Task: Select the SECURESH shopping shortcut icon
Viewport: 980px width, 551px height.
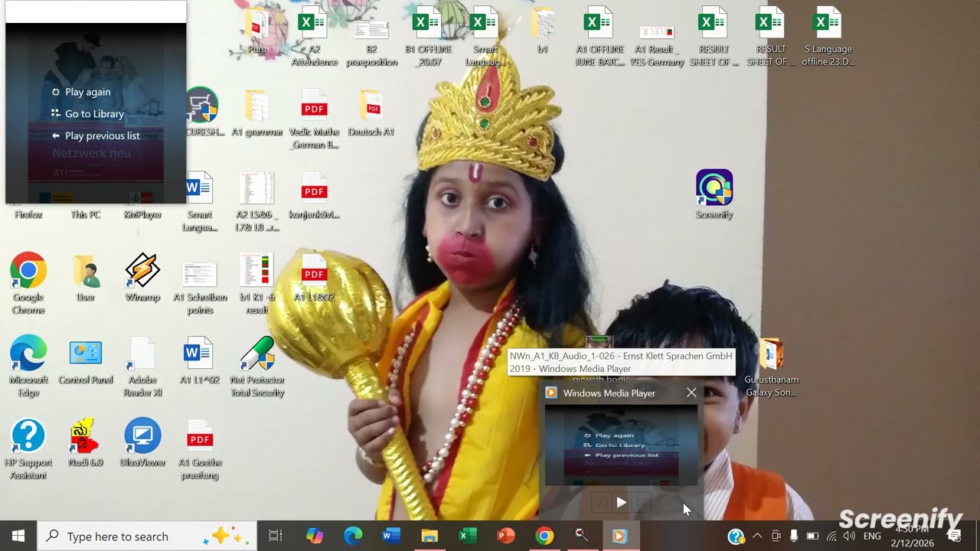Action: click(x=203, y=112)
